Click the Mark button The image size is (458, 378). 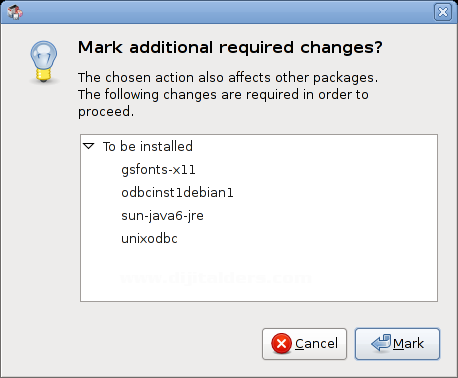(x=397, y=344)
